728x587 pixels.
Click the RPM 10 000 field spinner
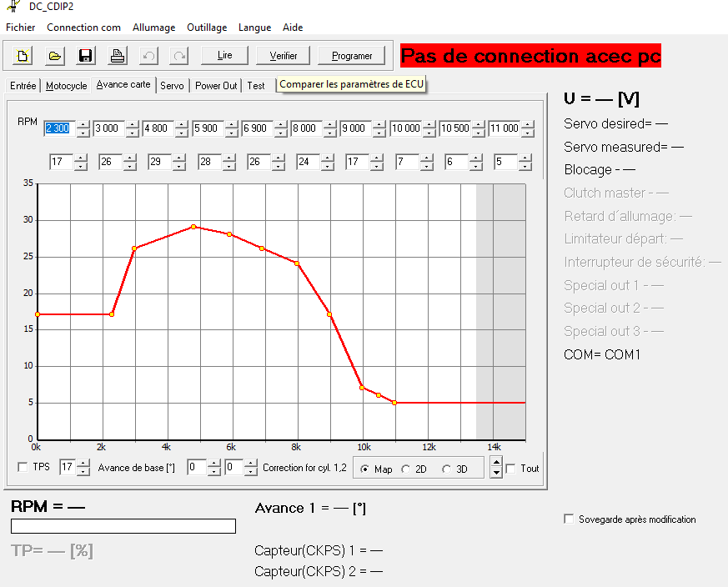(429, 128)
